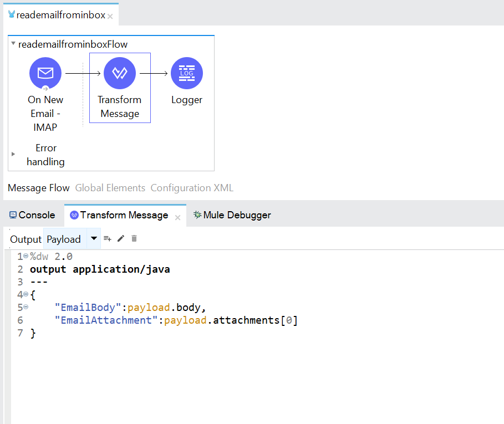Click the %dw 2.0 code line
The width and height of the screenshot is (504, 424).
click(x=51, y=256)
